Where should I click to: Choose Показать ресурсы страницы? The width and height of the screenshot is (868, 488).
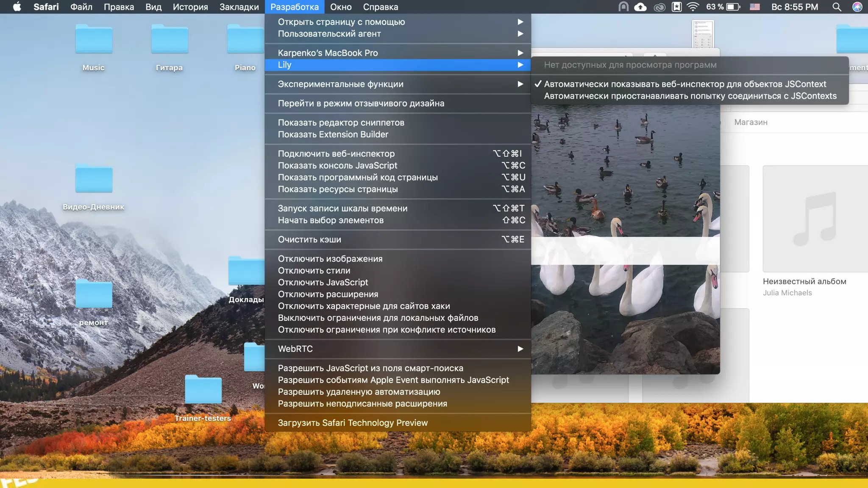coord(398,189)
